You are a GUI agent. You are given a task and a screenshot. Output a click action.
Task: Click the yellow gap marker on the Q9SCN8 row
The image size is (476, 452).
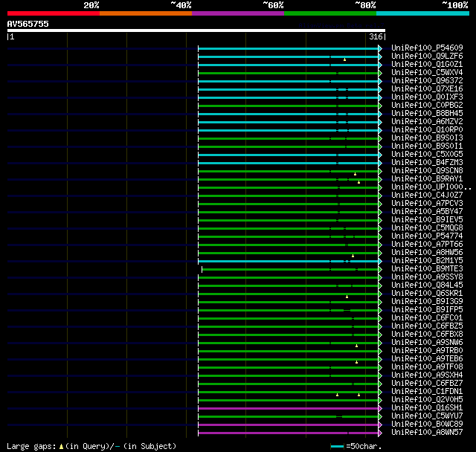(x=355, y=174)
